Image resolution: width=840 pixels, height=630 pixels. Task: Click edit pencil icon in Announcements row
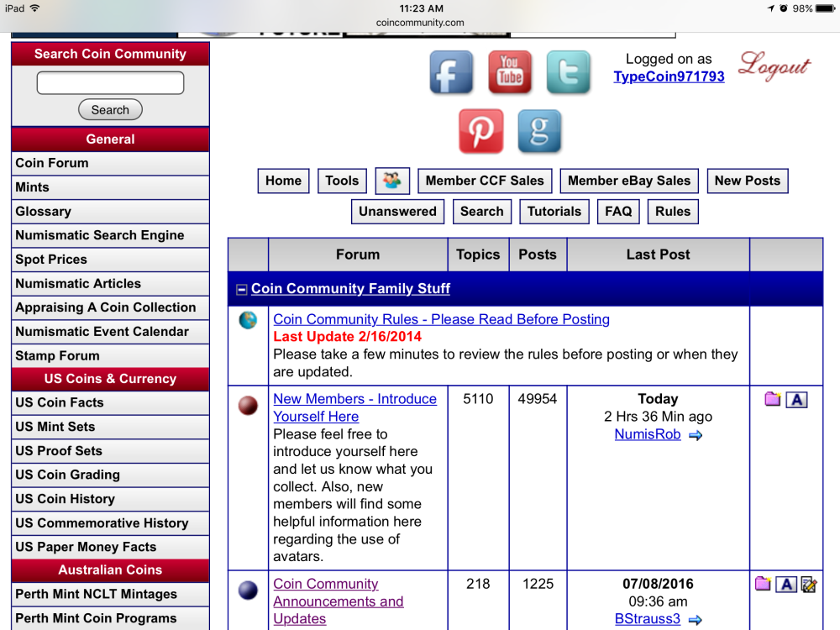[x=808, y=585]
